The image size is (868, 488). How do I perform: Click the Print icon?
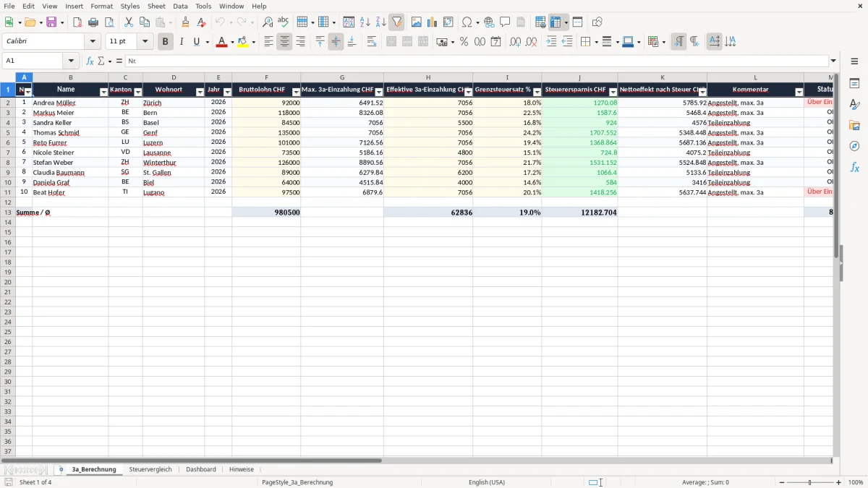pyautogui.click(x=93, y=22)
